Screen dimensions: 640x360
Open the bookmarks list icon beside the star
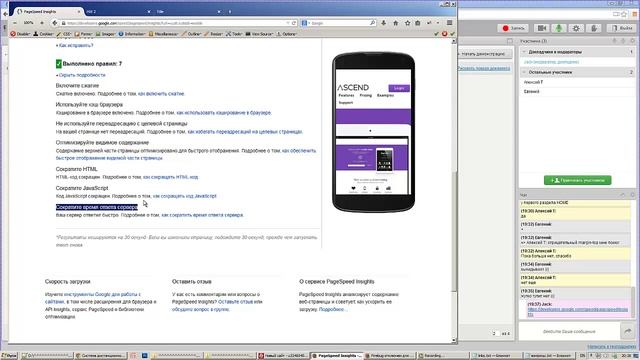[x=418, y=23]
